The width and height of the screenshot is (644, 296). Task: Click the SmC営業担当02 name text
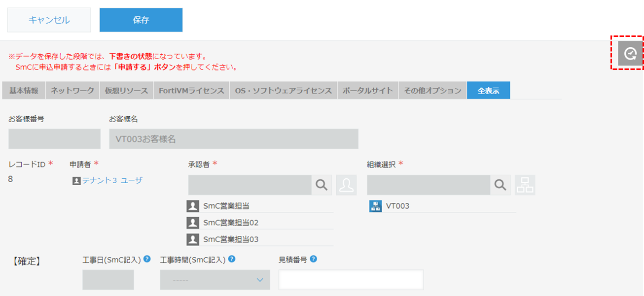click(x=231, y=223)
